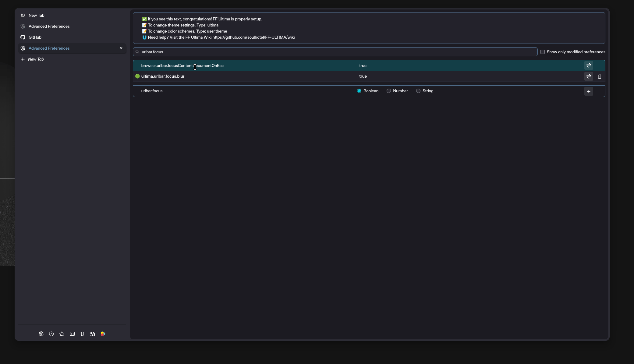Check Show only modified preferences
This screenshot has height=364, width=634.
(543, 52)
